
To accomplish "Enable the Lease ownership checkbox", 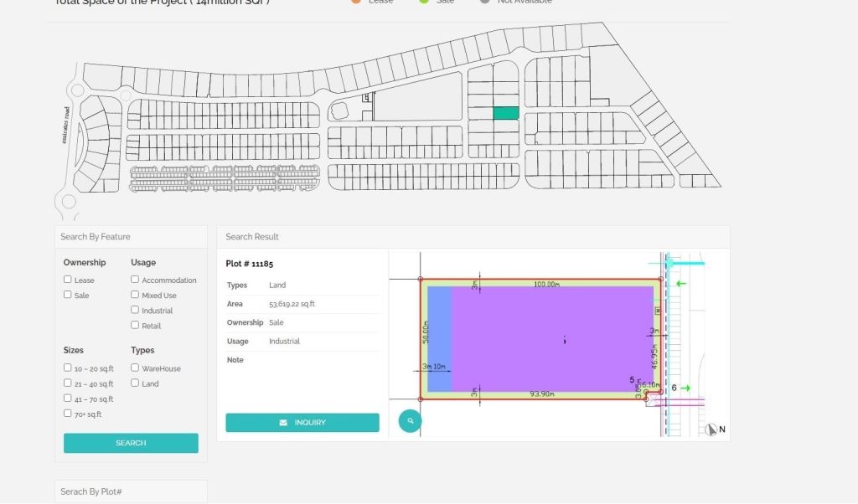I will point(68,280).
